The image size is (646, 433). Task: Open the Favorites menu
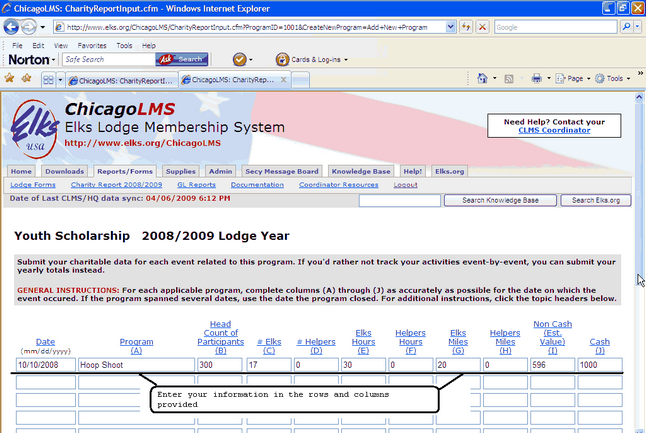click(x=92, y=45)
